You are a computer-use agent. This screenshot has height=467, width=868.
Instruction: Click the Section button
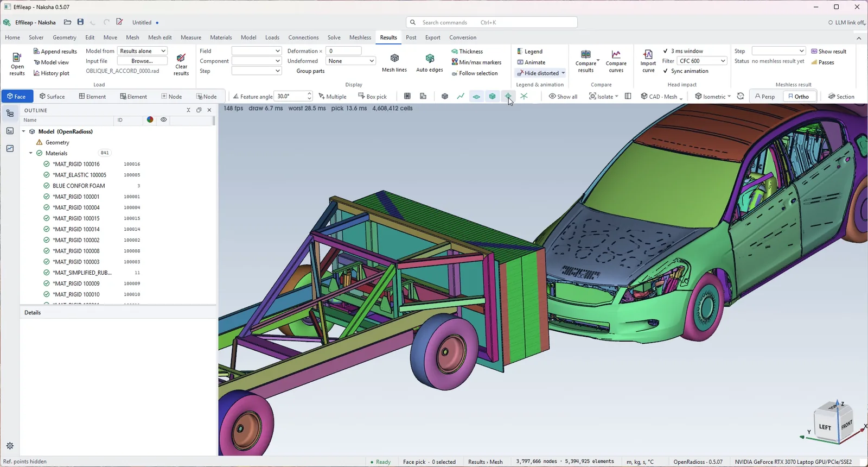point(841,97)
